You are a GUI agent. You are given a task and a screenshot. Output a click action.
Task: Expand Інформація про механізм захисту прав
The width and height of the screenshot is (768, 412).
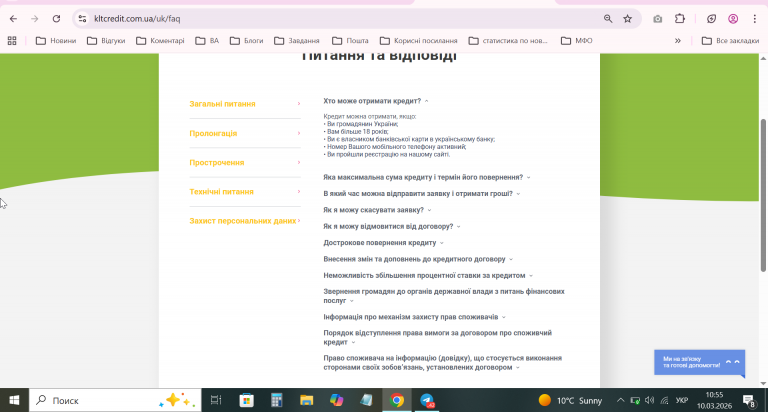pos(414,317)
